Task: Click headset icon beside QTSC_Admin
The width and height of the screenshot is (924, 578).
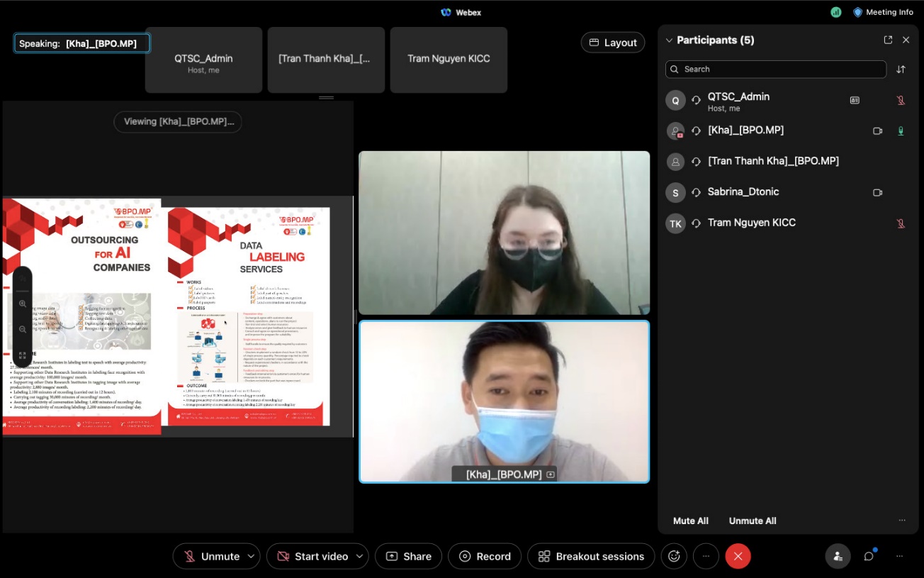Action: tap(697, 101)
